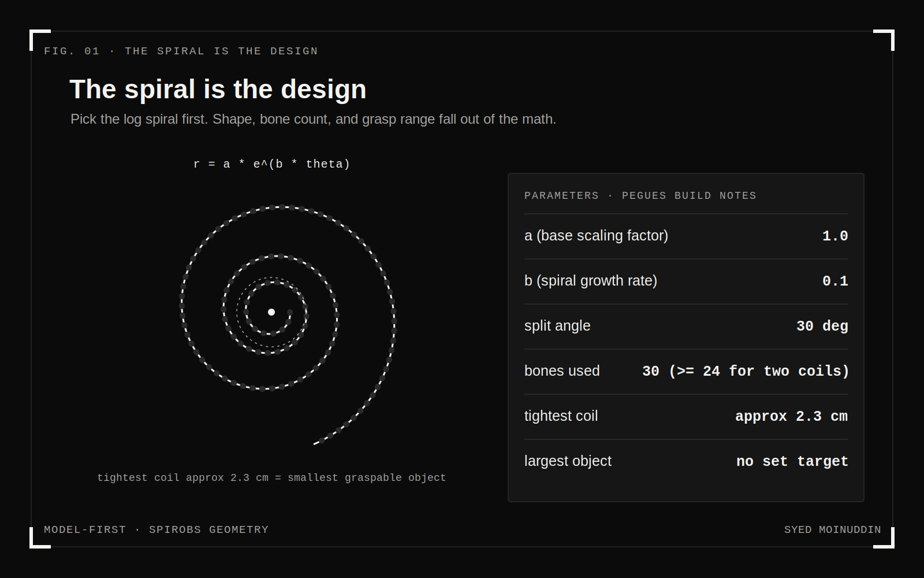Click the 'Parameters · Pegues Build Notes' panel header
Image resolution: width=924 pixels, height=578 pixels.
(640, 195)
